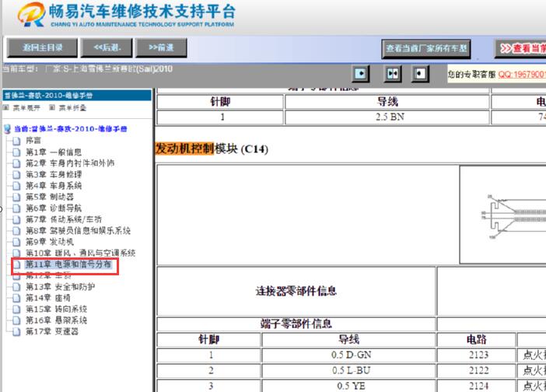
Task: Open 第14章 座椅
Action: click(47, 298)
